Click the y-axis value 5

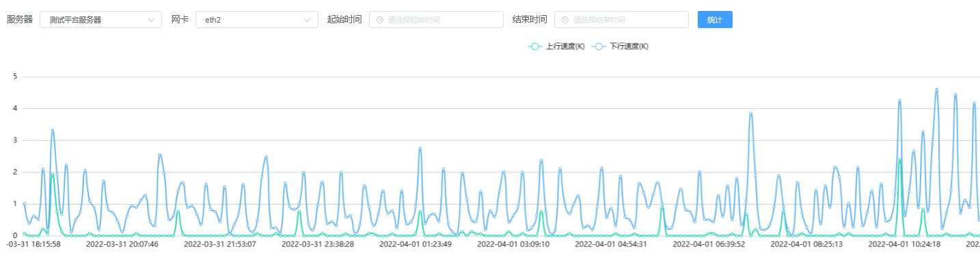click(x=15, y=77)
